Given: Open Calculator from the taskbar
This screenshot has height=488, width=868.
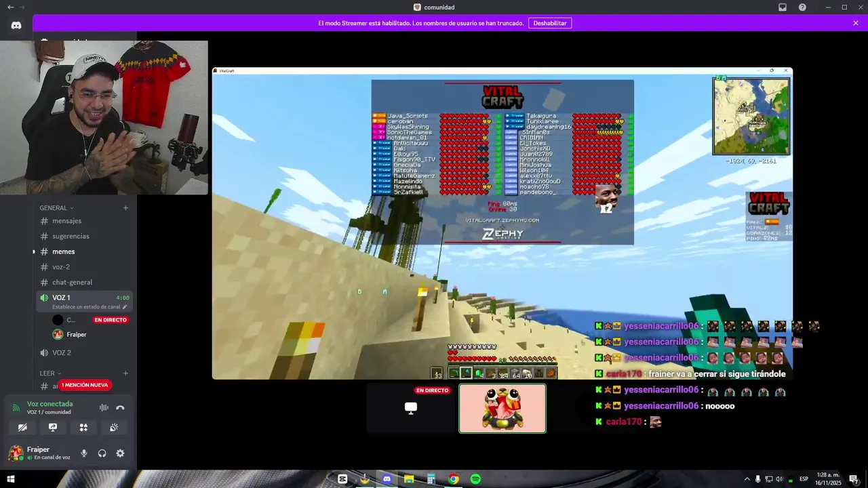Looking at the screenshot, I should (431, 479).
